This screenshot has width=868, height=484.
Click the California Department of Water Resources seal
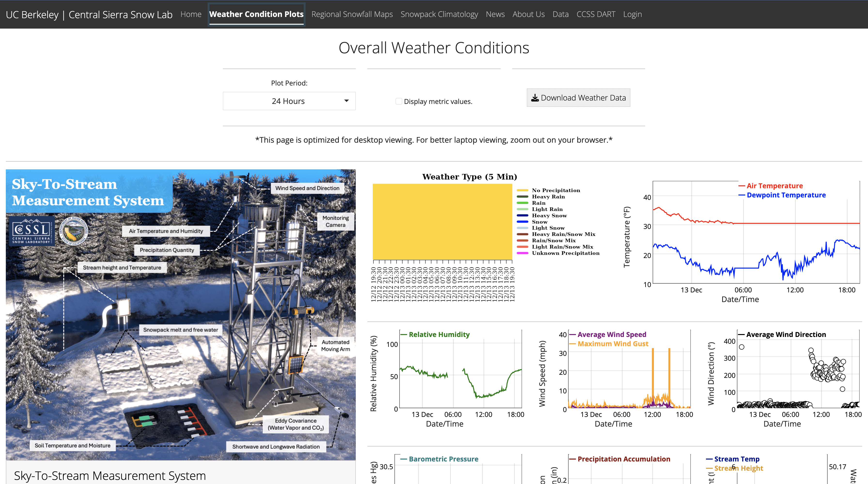(74, 231)
